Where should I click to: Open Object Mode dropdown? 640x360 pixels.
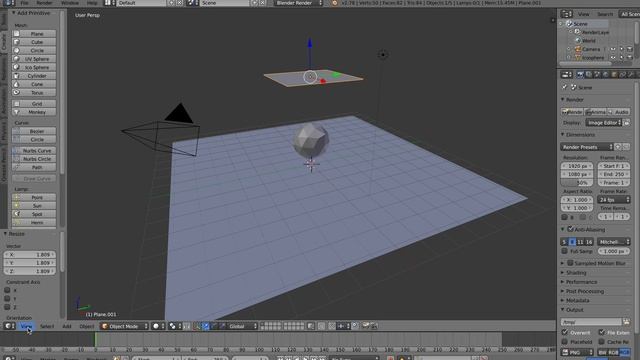point(124,326)
